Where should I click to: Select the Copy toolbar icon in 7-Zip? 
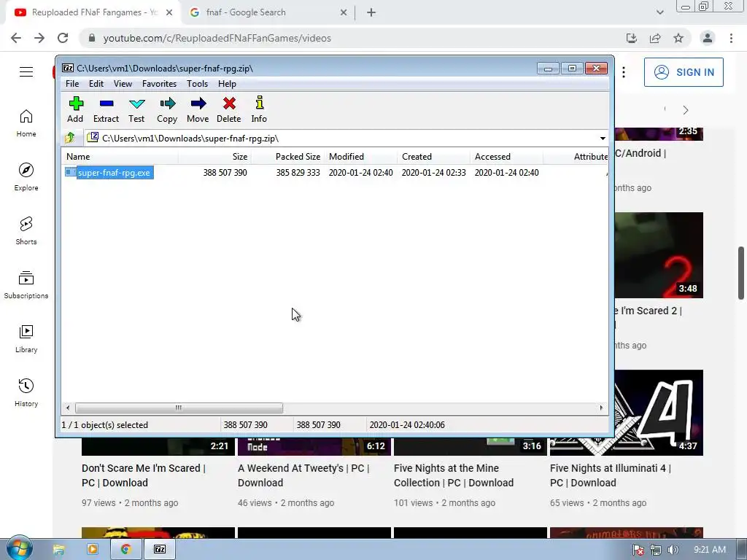click(x=167, y=109)
